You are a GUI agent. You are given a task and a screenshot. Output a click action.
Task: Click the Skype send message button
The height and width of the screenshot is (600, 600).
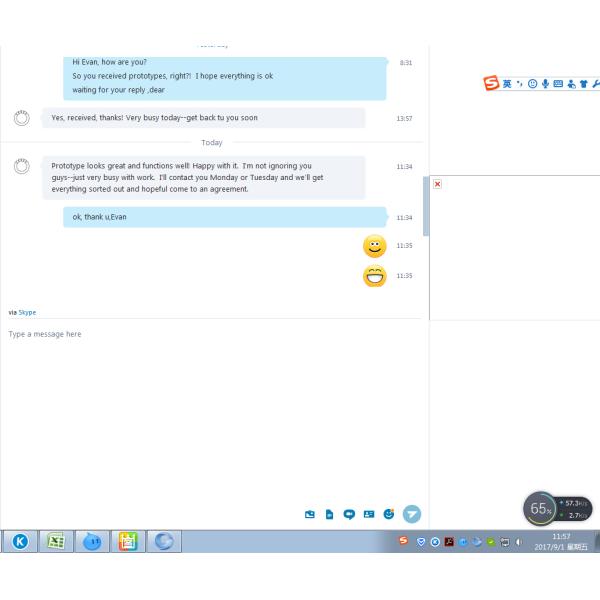coord(412,514)
